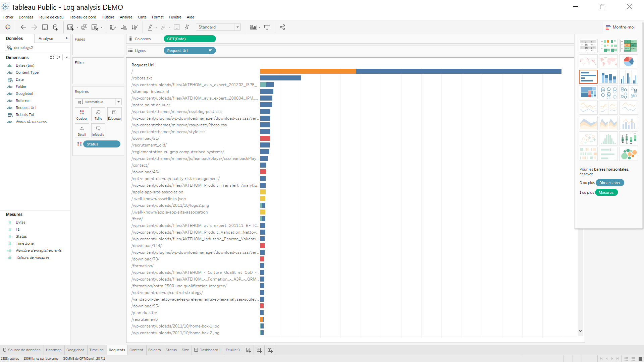644x362 pixels.
Task: Toggle presentation mode
Action: (267, 27)
